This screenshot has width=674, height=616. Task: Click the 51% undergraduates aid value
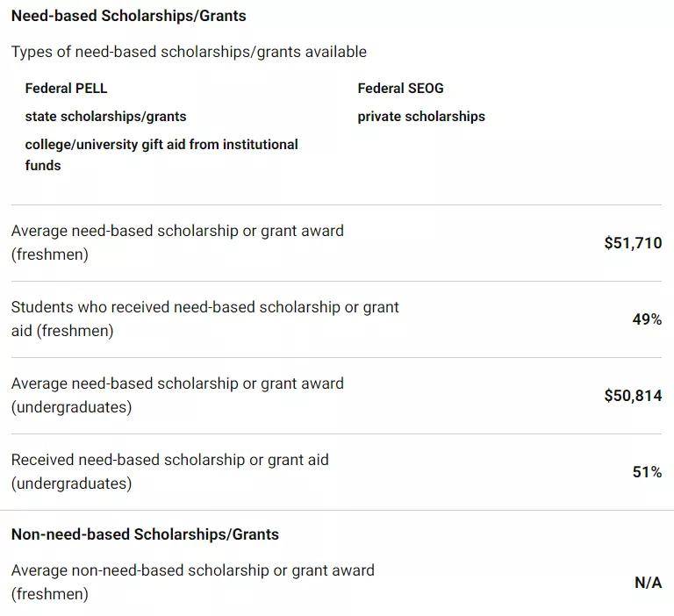(647, 472)
